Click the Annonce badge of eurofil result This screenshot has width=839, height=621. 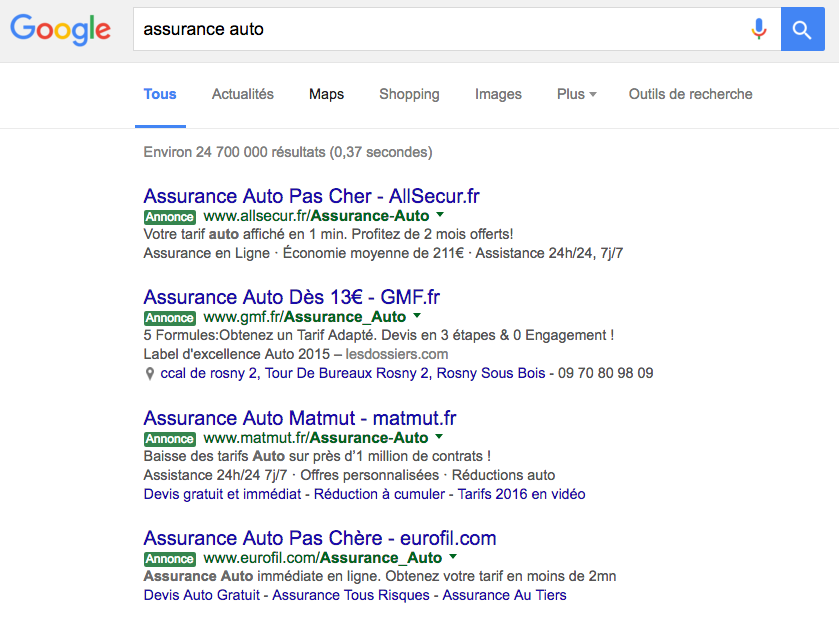[170, 559]
